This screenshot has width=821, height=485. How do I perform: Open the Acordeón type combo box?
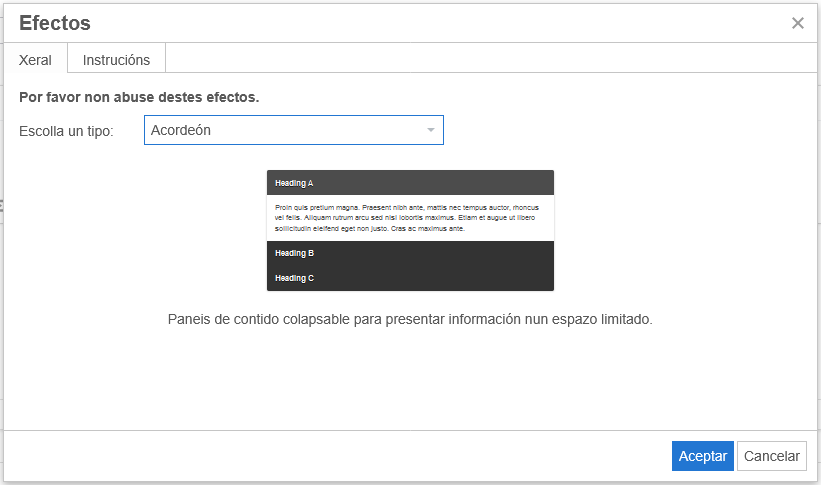click(x=293, y=130)
